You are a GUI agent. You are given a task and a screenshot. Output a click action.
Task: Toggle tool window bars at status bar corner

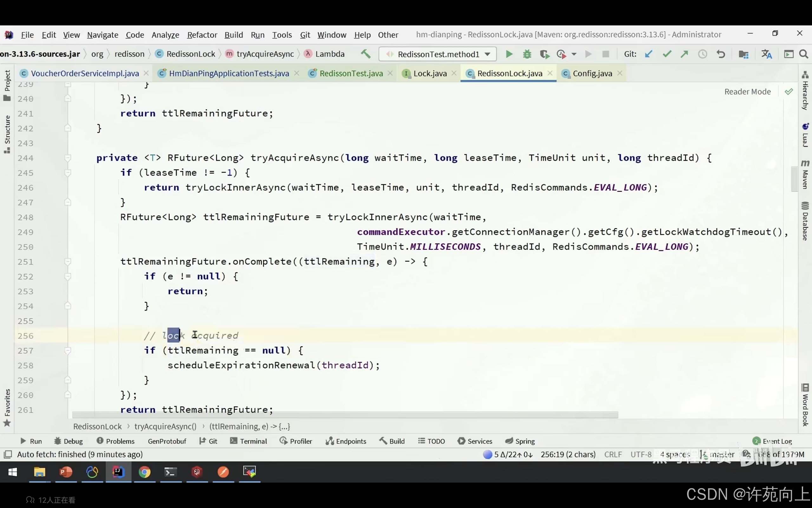pyautogui.click(x=7, y=454)
